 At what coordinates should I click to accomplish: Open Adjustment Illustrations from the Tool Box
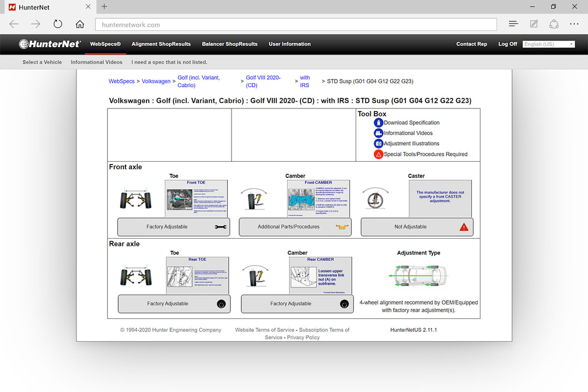378,144
